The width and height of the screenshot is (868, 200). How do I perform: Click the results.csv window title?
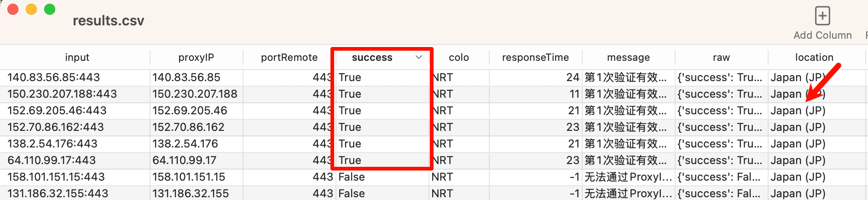pos(109,21)
